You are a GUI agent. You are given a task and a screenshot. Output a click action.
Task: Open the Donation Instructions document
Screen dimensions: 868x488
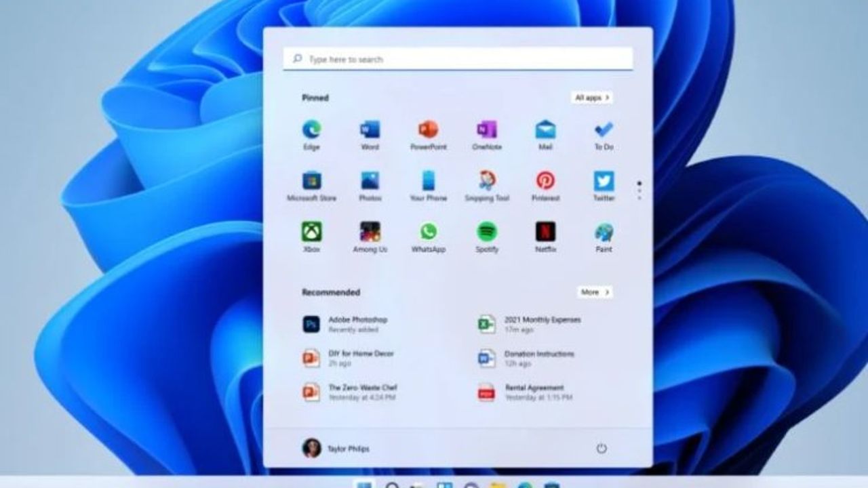point(526,358)
